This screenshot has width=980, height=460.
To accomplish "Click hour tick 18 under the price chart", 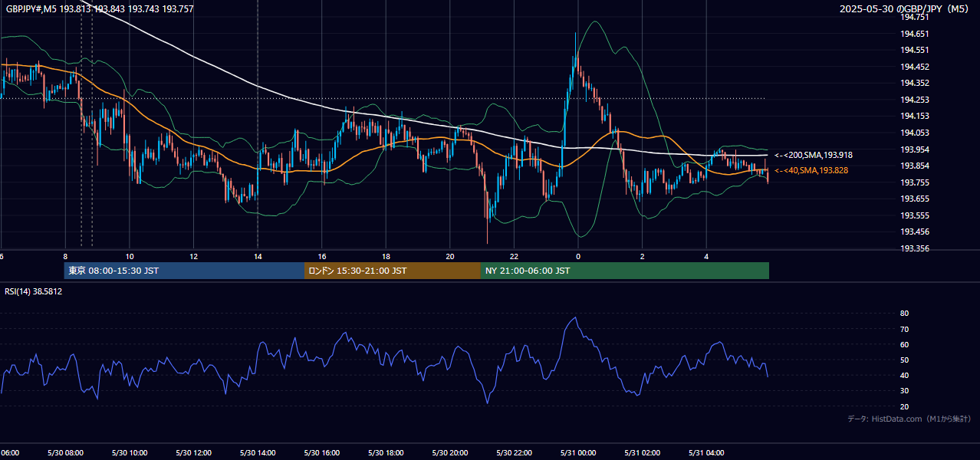I will (386, 257).
